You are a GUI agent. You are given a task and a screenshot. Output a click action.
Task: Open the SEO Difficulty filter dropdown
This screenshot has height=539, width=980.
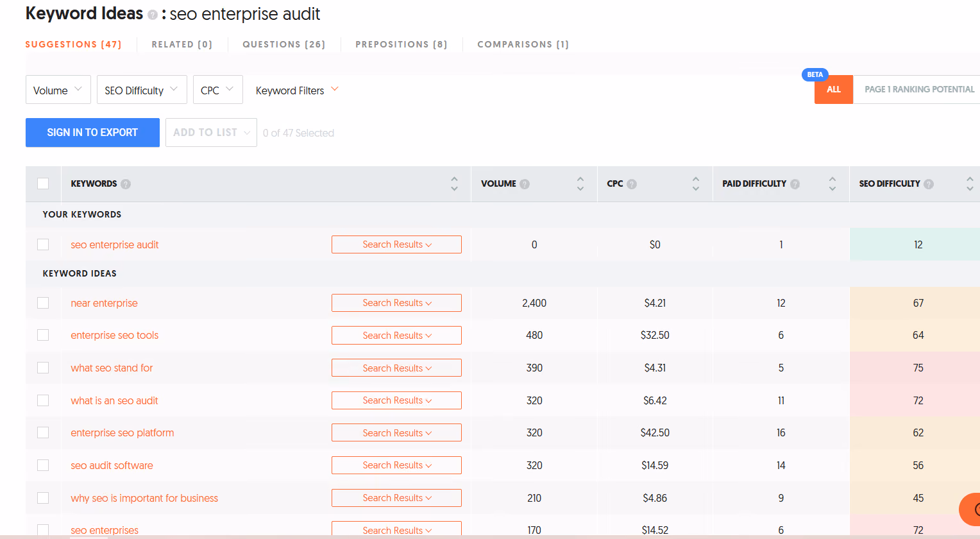pos(142,90)
